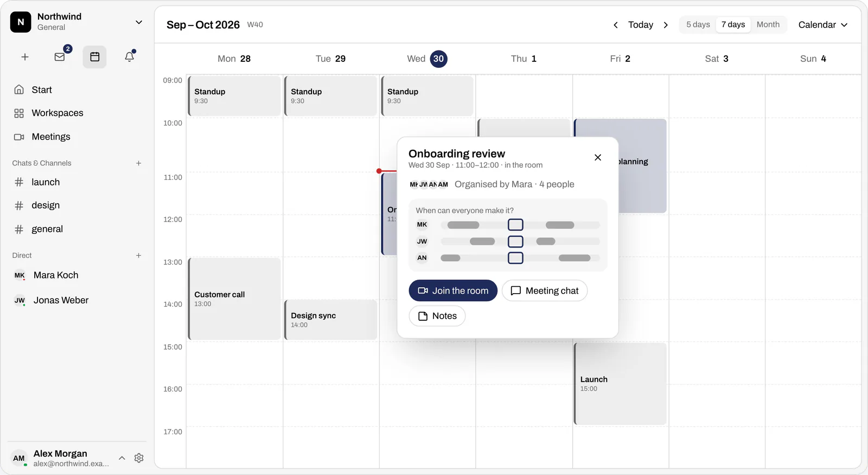The height and width of the screenshot is (475, 868).
Task: Go to next week arrow
Action: pyautogui.click(x=666, y=25)
